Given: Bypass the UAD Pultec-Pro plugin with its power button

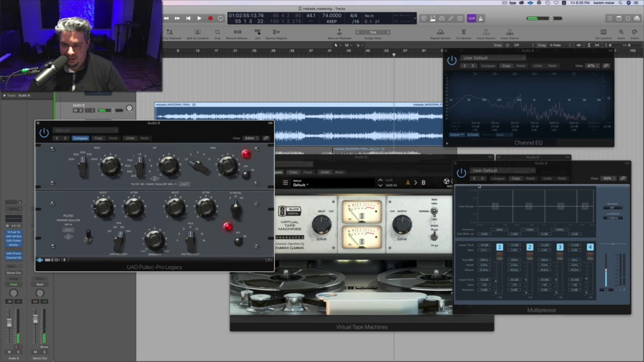Looking at the screenshot, I should coord(44,133).
